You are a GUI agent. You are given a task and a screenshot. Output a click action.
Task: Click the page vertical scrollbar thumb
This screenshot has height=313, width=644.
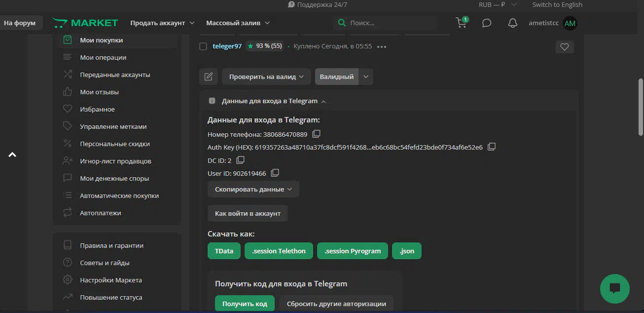pos(641,107)
